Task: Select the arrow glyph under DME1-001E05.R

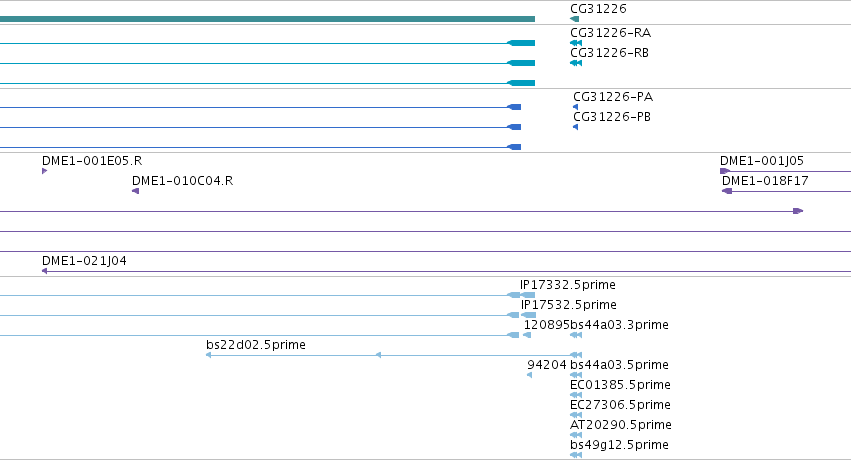Action: [45, 171]
